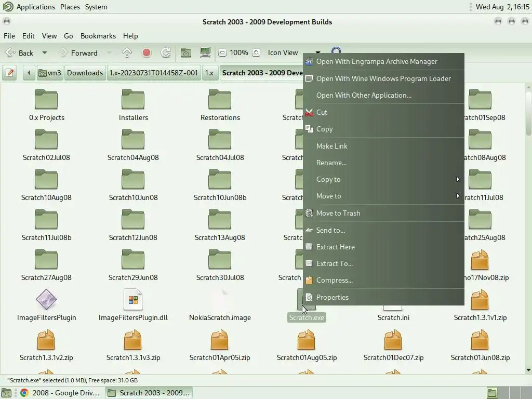
Task: Select the ImageFiltersPlugin file icon
Action: pyautogui.click(x=46, y=299)
